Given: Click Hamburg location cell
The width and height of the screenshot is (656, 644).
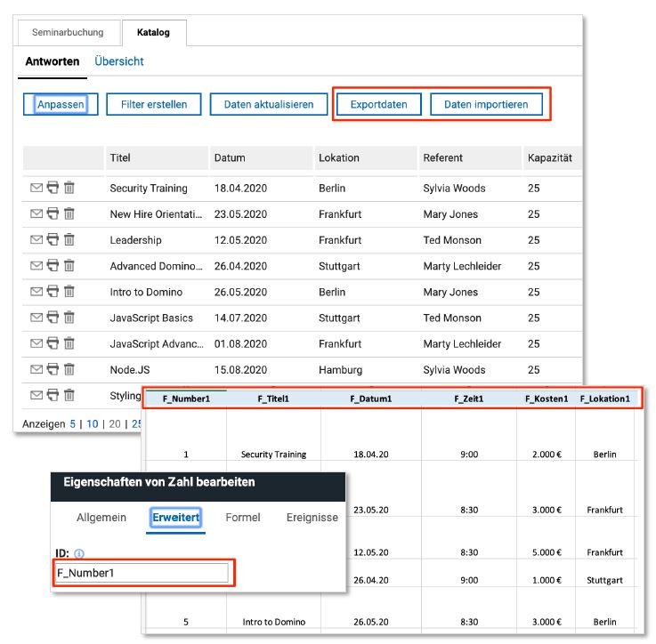Looking at the screenshot, I should click(340, 370).
